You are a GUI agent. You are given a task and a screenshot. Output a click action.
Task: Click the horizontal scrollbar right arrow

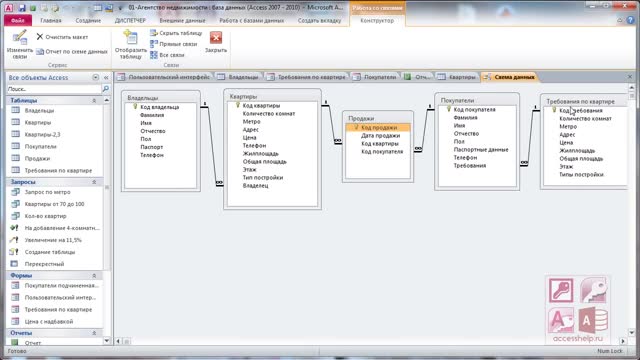click(623, 341)
